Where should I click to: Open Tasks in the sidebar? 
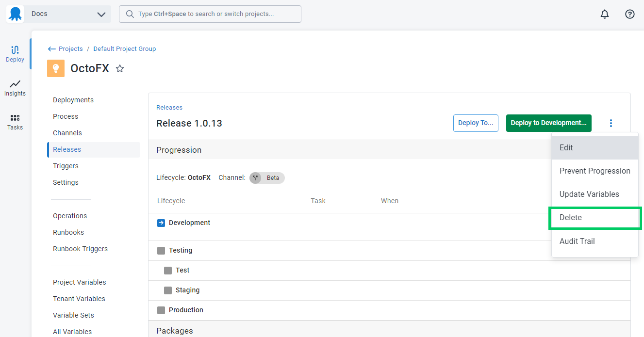15,122
